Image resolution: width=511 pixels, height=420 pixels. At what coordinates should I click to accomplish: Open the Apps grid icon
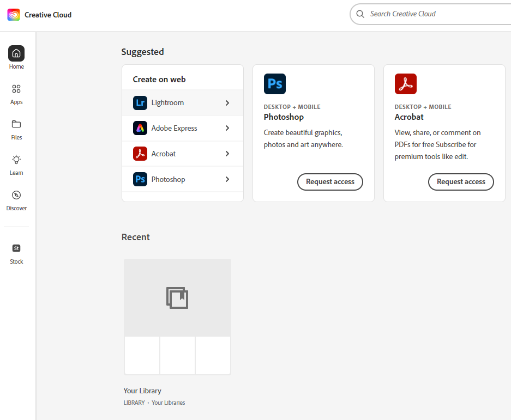click(x=16, y=89)
